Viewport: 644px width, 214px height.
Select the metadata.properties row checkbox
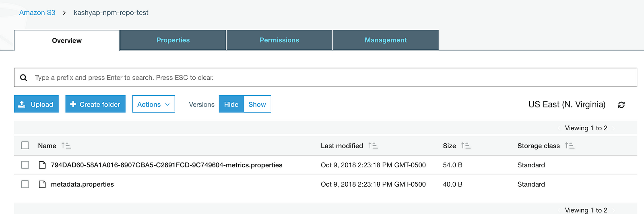(25, 184)
